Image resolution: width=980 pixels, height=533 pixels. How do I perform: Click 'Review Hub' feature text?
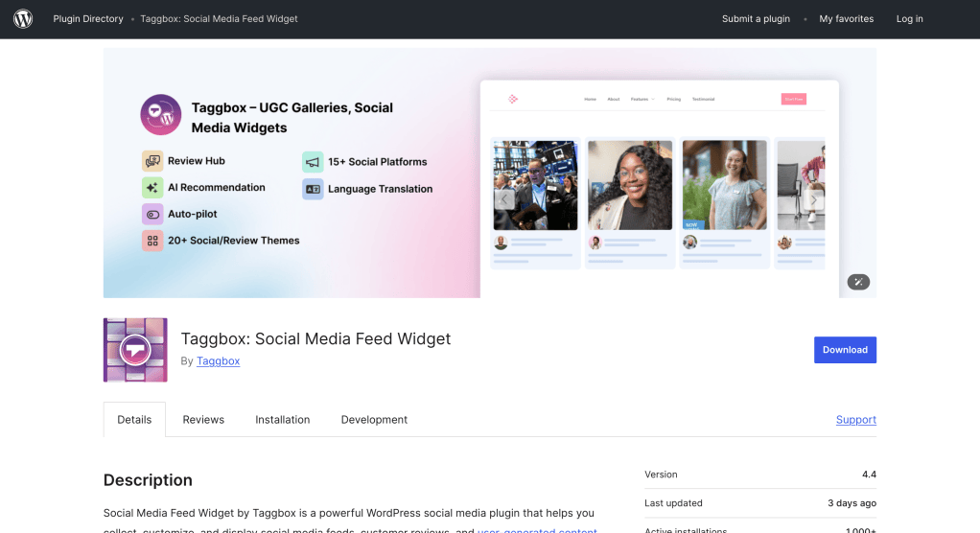(x=197, y=161)
